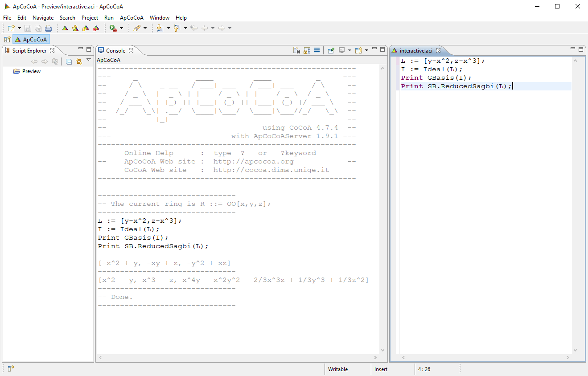Open the ApCoCoA menu

pyautogui.click(x=132, y=18)
